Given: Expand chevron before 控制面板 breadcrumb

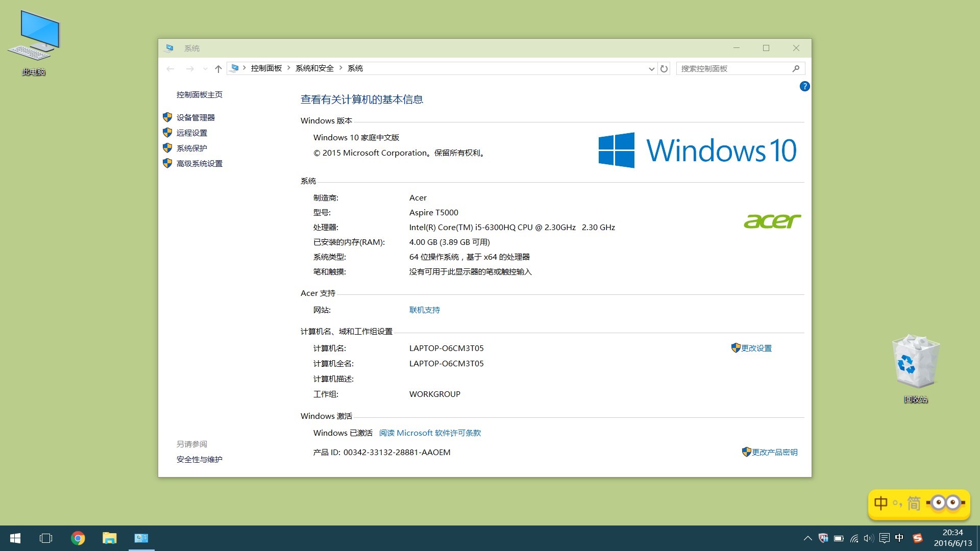Looking at the screenshot, I should [x=244, y=68].
